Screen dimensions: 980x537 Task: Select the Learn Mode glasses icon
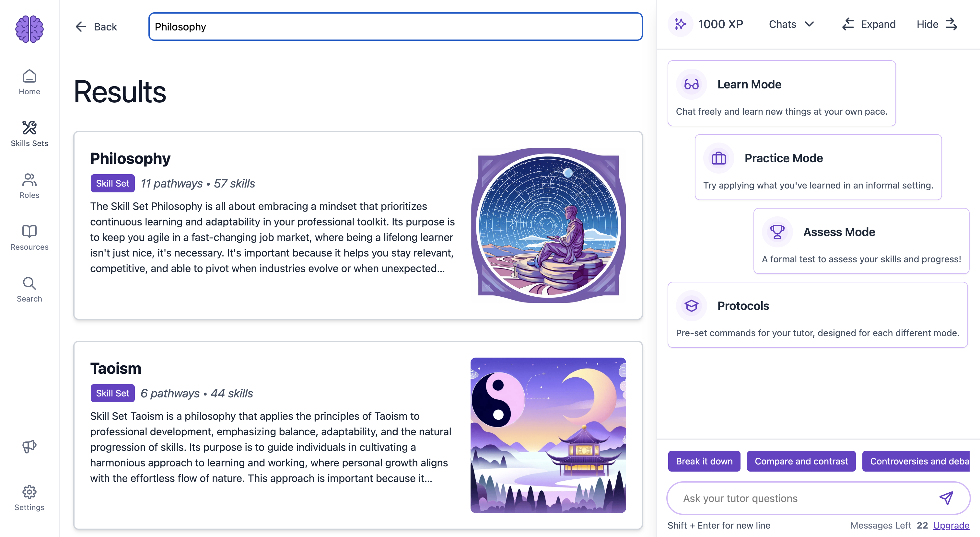691,84
